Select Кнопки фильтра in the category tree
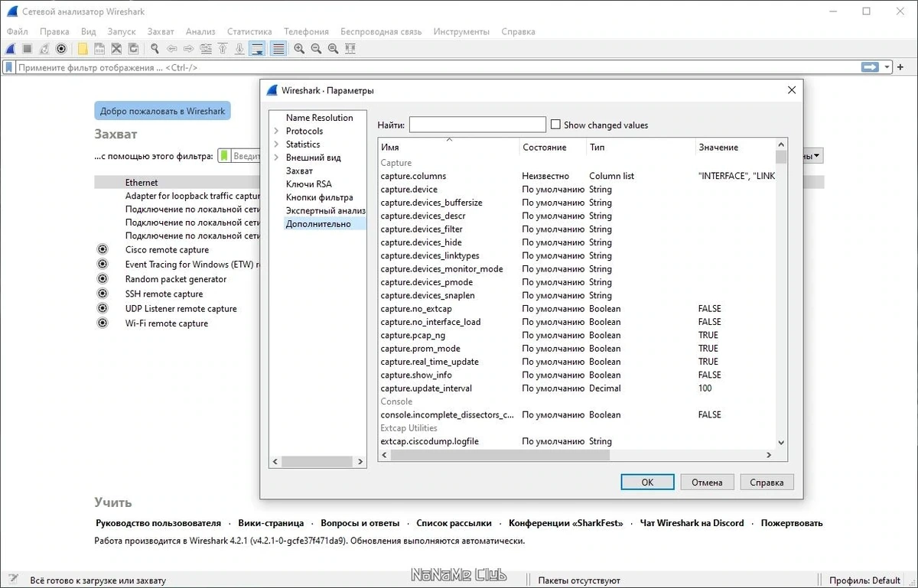The height and width of the screenshot is (588, 918). tap(319, 197)
